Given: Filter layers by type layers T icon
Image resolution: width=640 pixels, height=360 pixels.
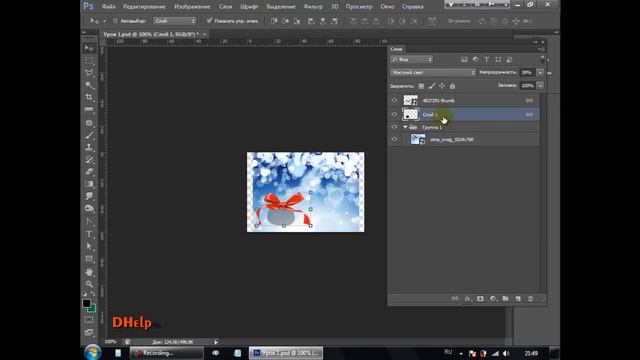Looking at the screenshot, I should click(x=487, y=60).
